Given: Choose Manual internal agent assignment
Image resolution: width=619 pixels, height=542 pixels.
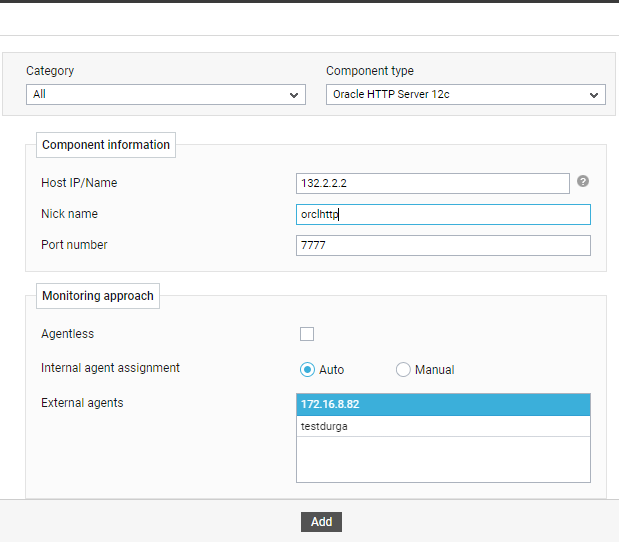Looking at the screenshot, I should [403, 369].
